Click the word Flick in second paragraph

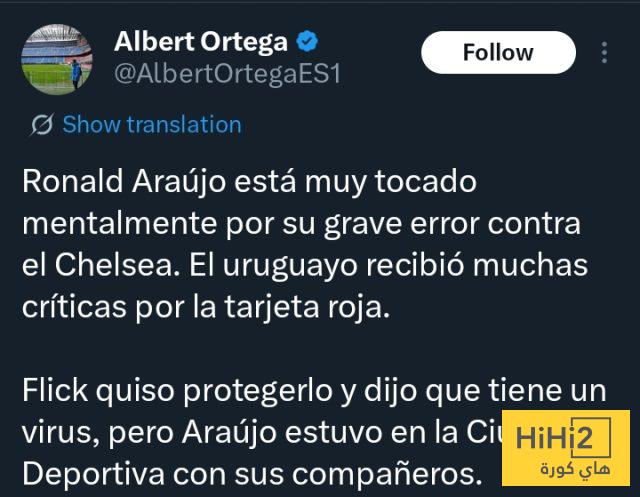point(55,390)
